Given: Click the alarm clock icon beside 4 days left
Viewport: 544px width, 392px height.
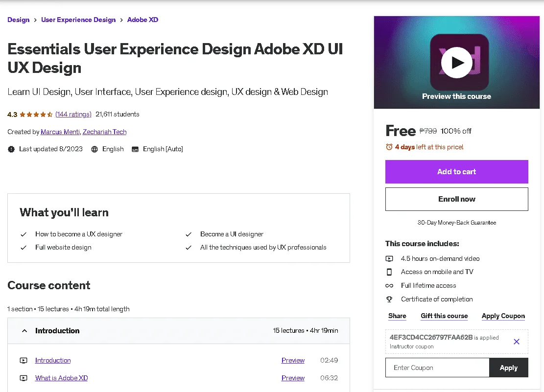Looking at the screenshot, I should coord(389,147).
